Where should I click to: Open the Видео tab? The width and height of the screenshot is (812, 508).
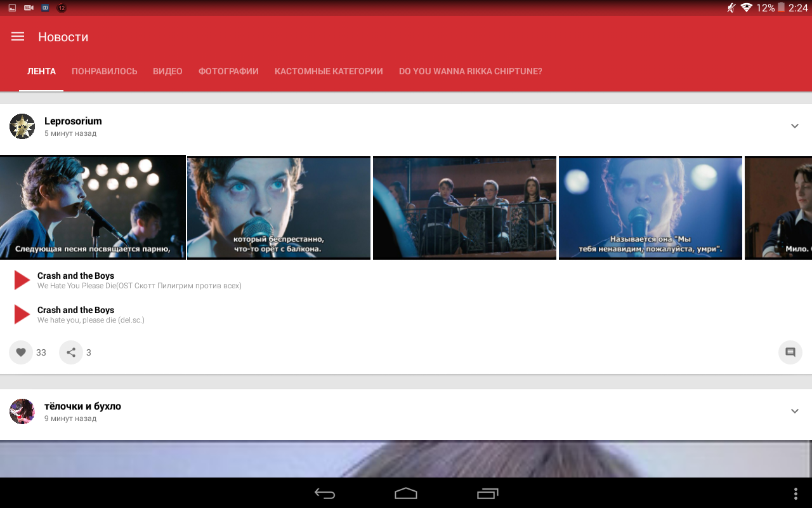point(167,72)
